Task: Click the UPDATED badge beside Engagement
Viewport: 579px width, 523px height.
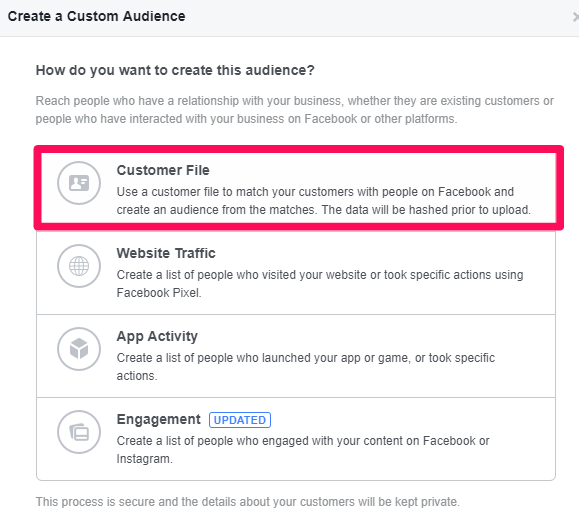Action: tap(240, 420)
